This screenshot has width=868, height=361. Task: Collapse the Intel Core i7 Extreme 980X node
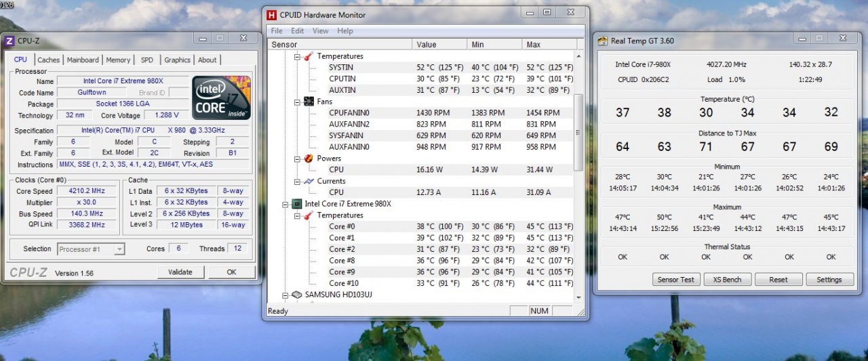coord(285,204)
